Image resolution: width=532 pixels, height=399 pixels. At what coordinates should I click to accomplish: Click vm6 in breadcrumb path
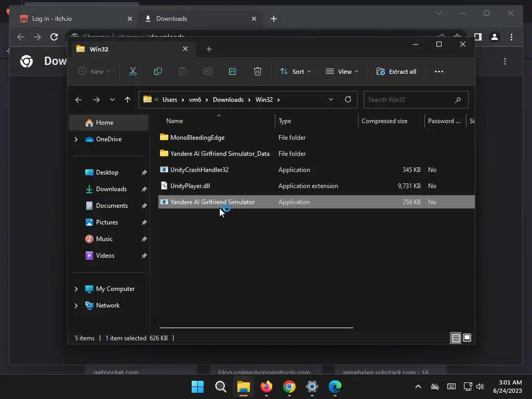[195, 100]
